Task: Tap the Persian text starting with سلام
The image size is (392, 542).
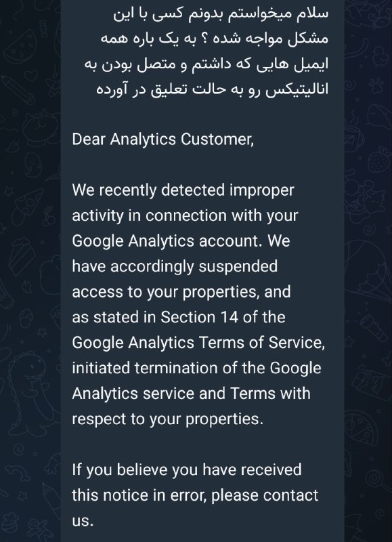Action: pos(221,14)
